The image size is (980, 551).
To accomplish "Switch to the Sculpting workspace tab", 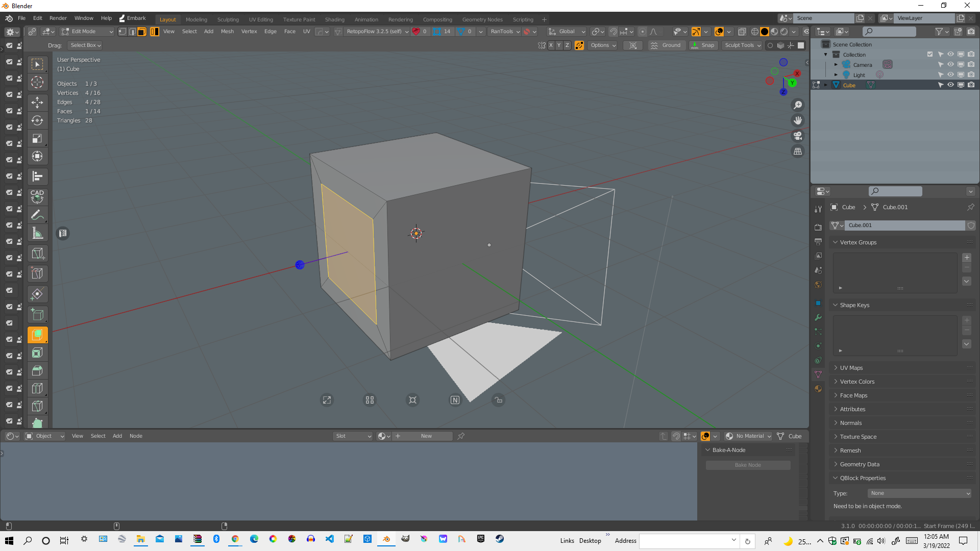I will 228,19.
